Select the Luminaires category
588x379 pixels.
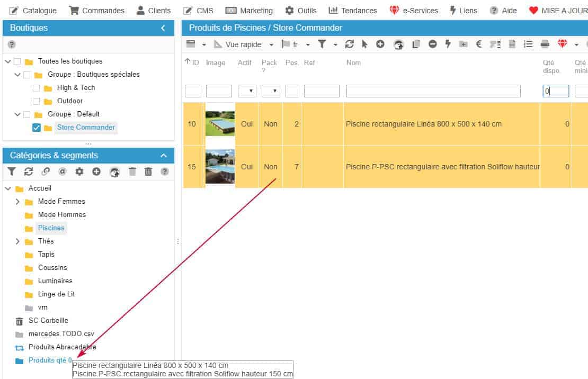55,281
